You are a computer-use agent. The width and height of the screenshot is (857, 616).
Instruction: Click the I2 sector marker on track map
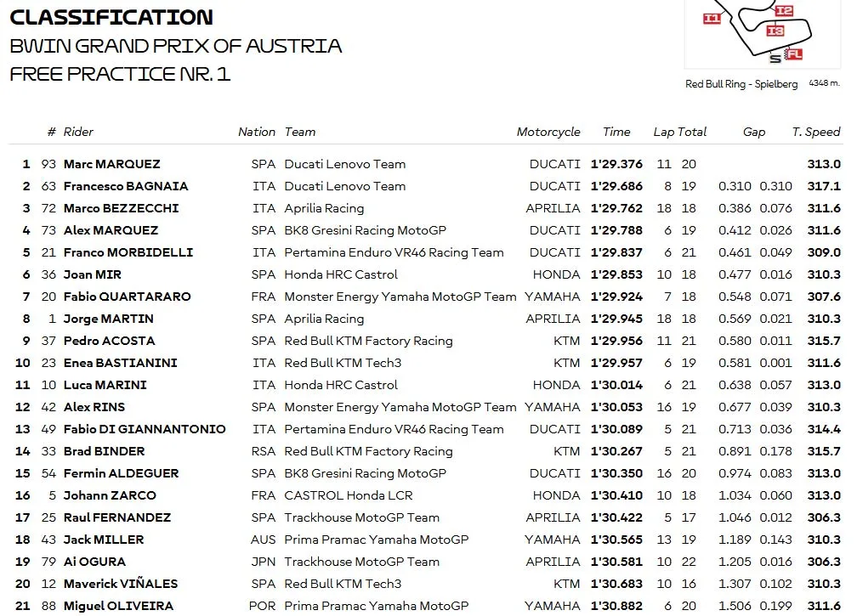click(x=784, y=10)
